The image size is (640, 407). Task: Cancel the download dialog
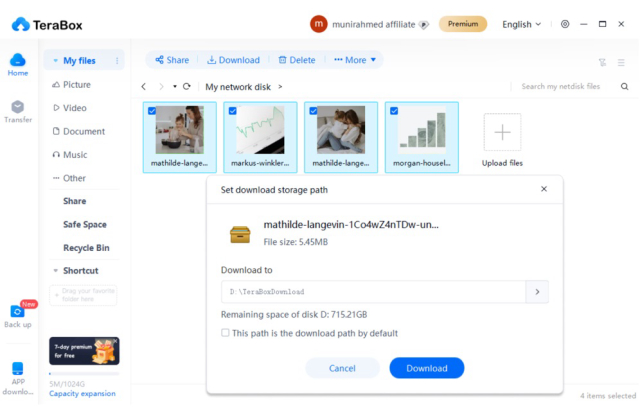(342, 368)
